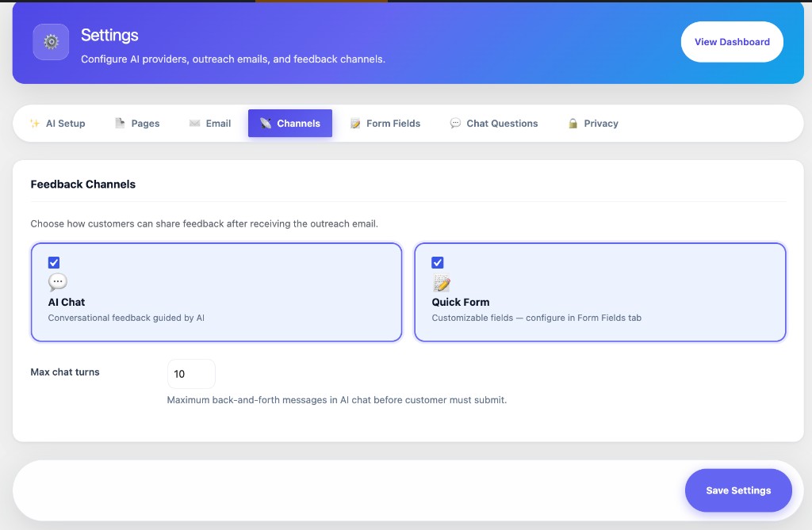The width and height of the screenshot is (812, 530).
Task: Click the 'Maximum back-and-forth messages' help text
Action: (336, 400)
